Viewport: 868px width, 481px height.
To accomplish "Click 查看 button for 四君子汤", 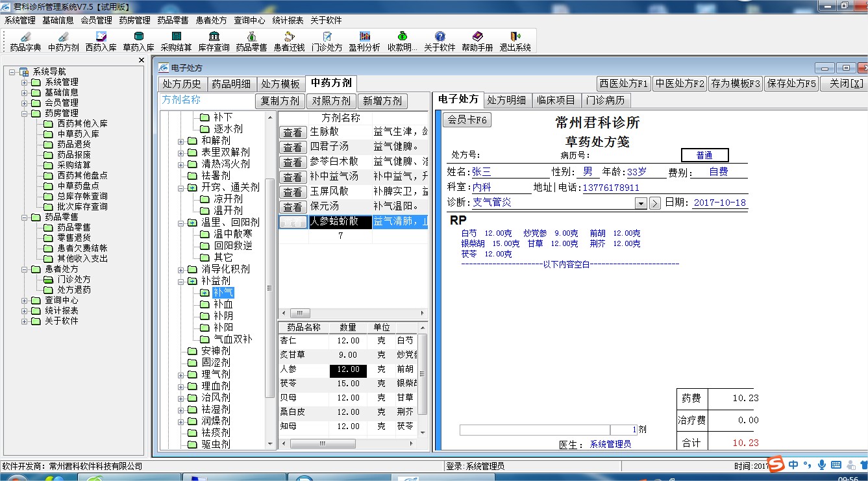I will click(293, 147).
